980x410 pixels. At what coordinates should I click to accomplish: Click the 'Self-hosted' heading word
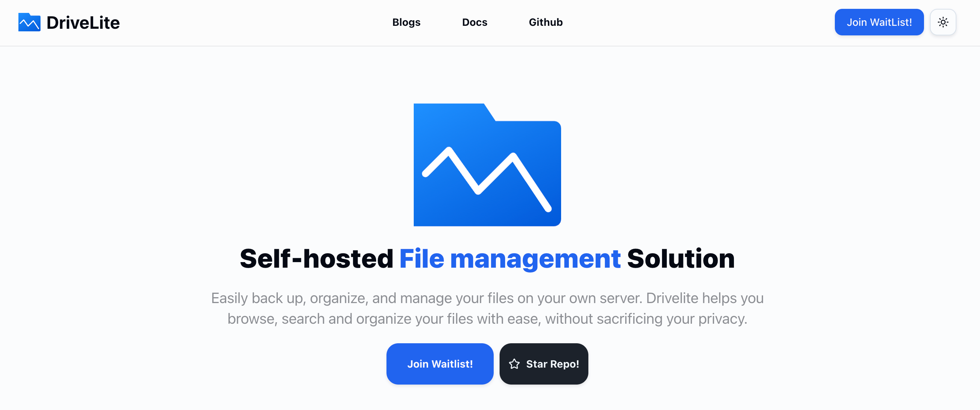316,258
